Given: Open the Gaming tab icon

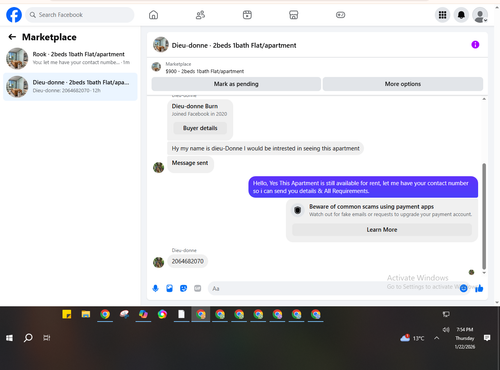Looking at the screenshot, I should 340,15.
